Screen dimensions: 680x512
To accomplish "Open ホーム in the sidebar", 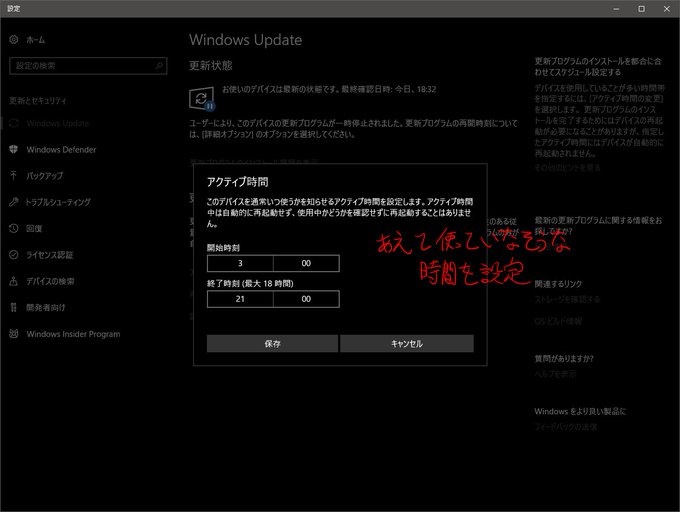I will (36, 40).
